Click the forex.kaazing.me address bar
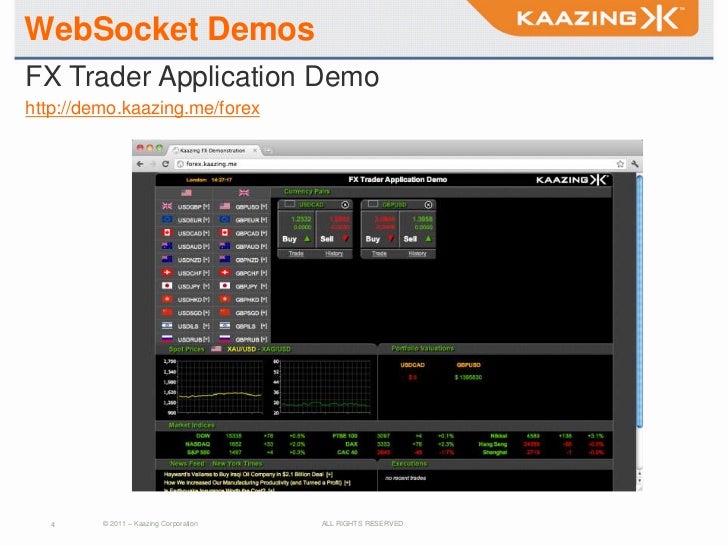Image resolution: width=728 pixels, height=546 pixels. (x=399, y=164)
